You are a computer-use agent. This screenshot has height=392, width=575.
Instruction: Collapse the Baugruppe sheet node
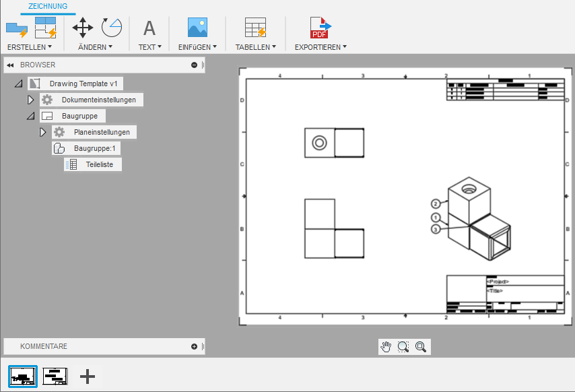coord(31,116)
